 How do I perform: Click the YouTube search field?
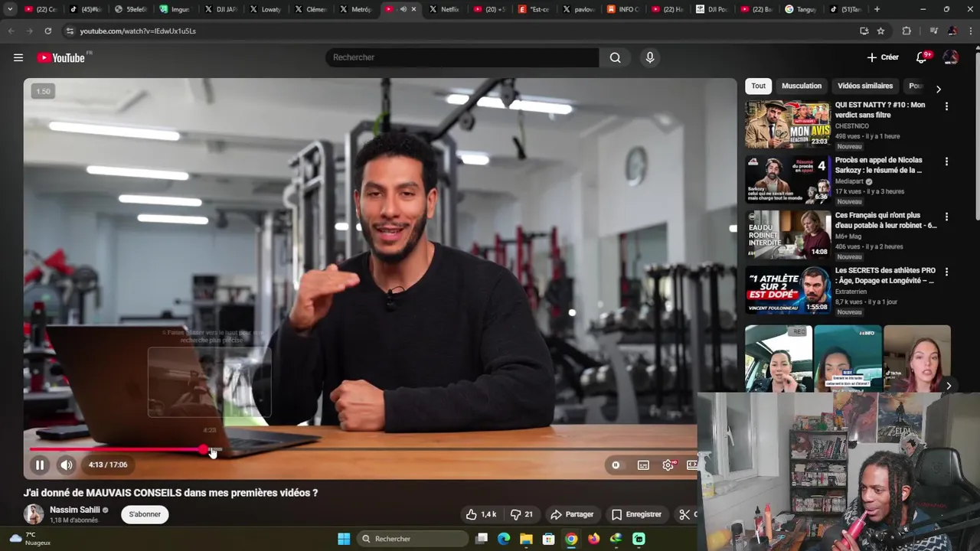462,57
